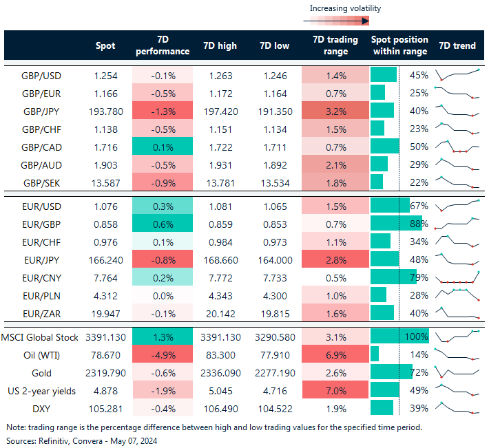Select the GBP/SEK row label
The width and height of the screenshot is (489, 448).
coord(41,183)
